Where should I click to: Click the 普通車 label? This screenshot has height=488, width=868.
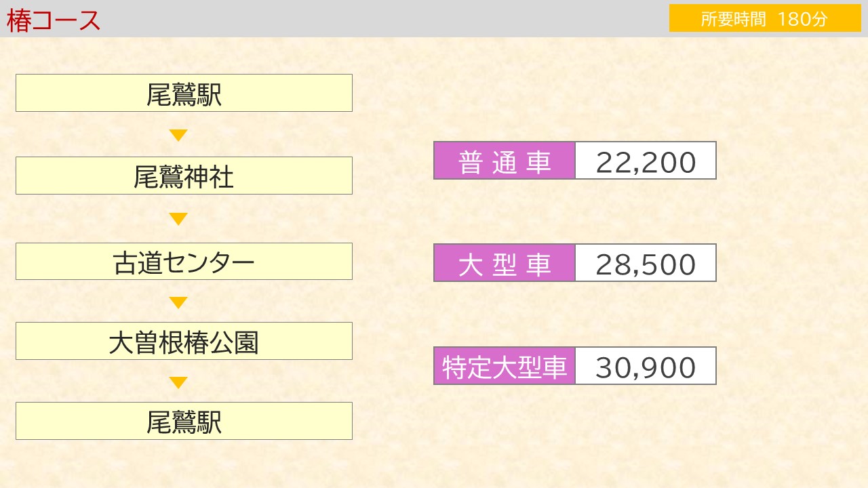tap(505, 161)
